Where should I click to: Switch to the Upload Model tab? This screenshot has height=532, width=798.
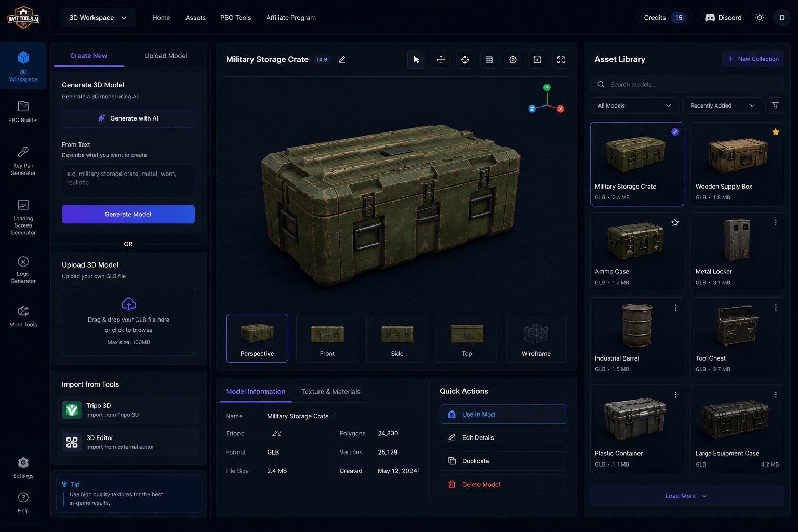(166, 56)
